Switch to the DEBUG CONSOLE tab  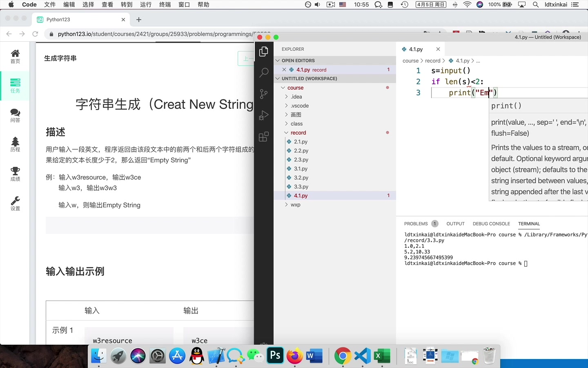pos(491,224)
